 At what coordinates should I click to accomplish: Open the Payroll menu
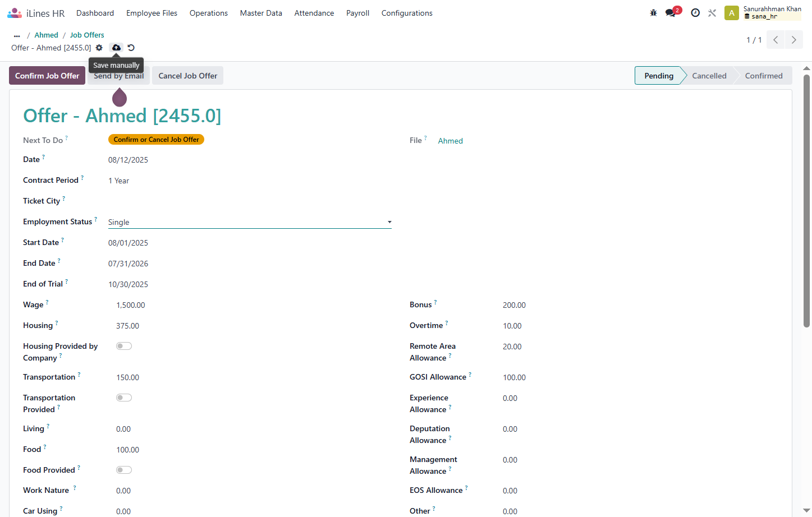pyautogui.click(x=357, y=13)
